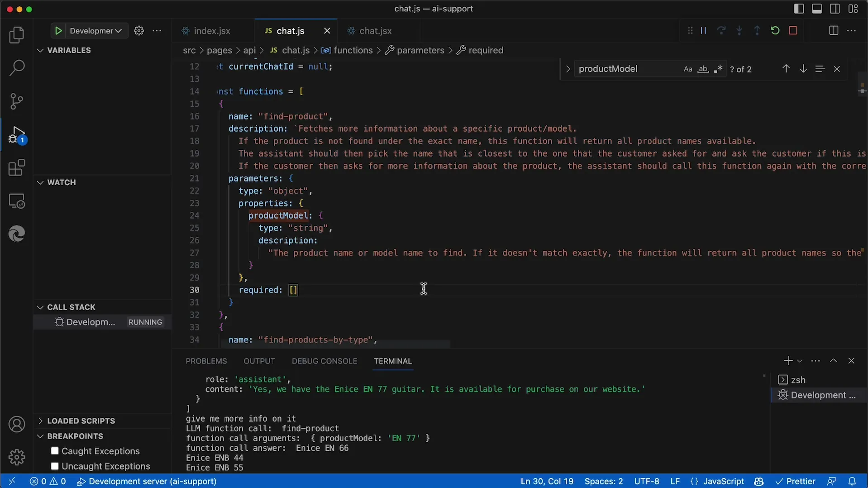Toggle primary sidebar layout icon

coord(799,9)
